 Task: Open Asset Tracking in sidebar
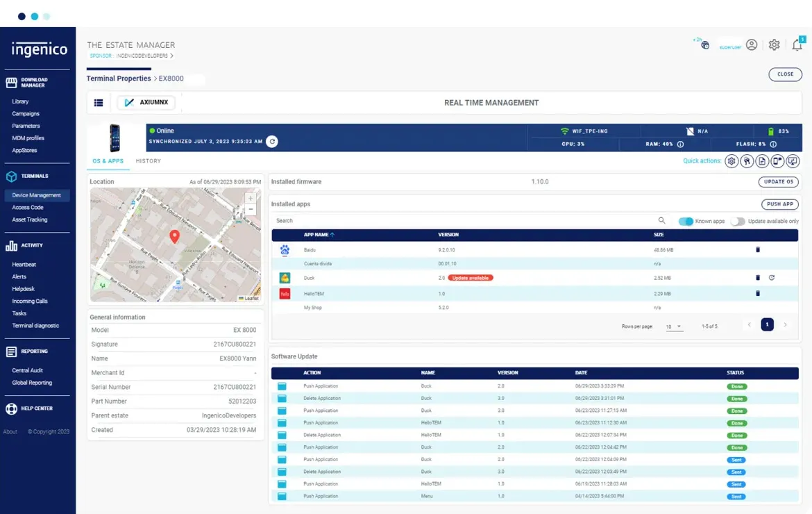click(x=30, y=219)
